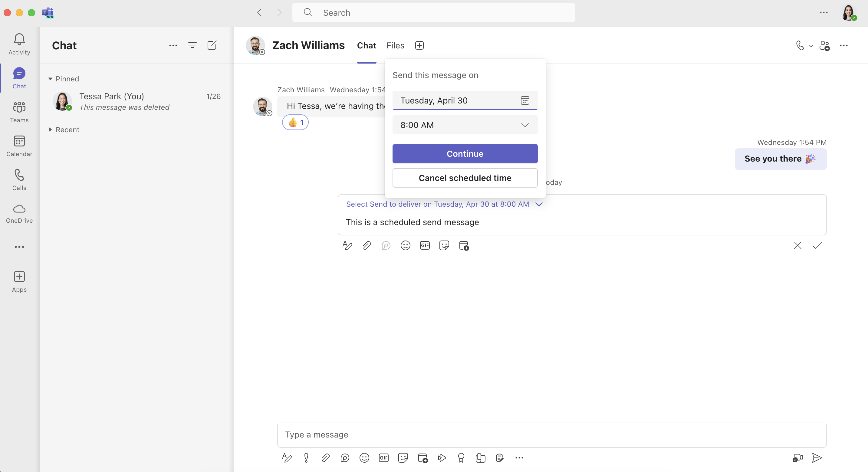Click the Continue button
Screen dimensions: 868x472
465,154
